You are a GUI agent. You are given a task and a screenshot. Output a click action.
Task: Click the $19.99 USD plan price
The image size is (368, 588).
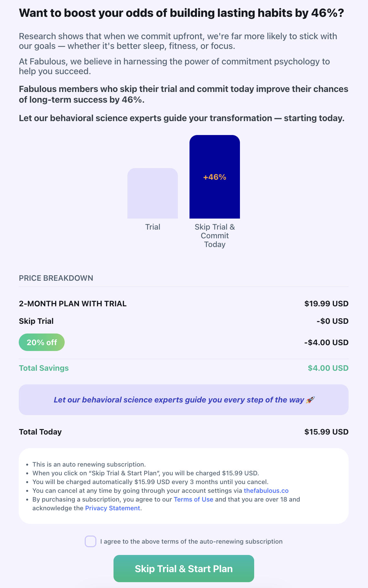point(326,304)
